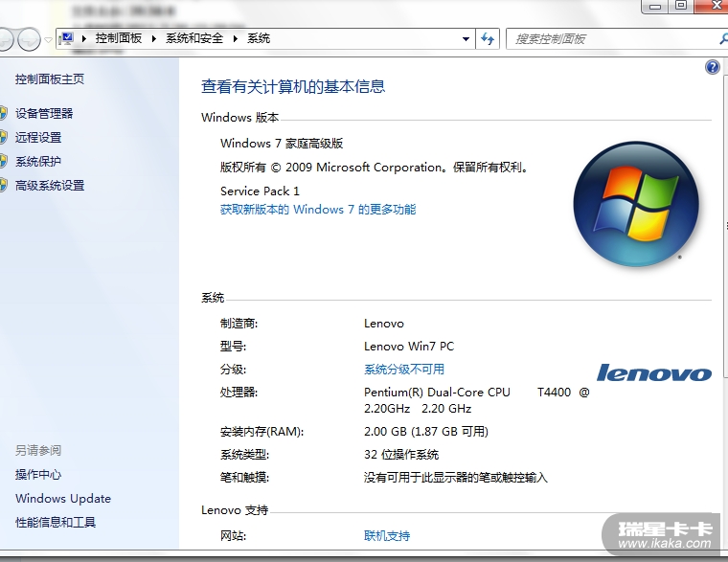Click the Windows 7 logo orb
The height and width of the screenshot is (562, 728).
click(x=636, y=204)
